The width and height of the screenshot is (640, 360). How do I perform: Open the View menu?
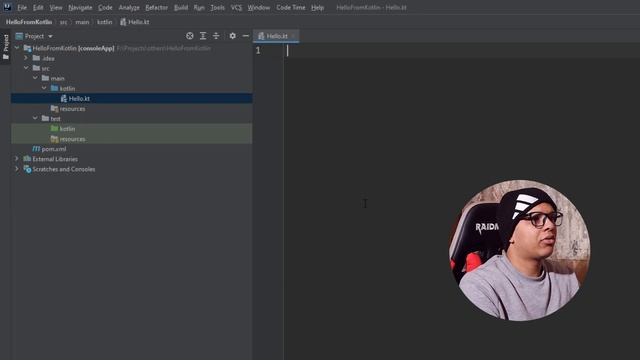tap(56, 7)
